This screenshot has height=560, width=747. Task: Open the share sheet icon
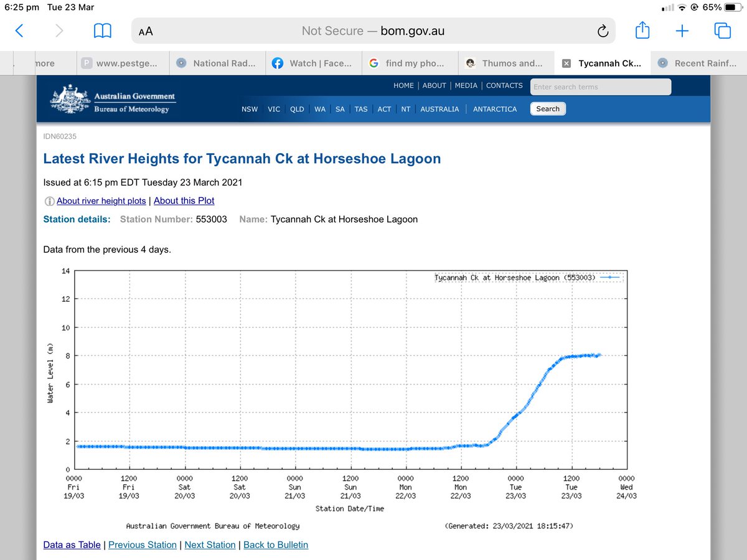[642, 29]
